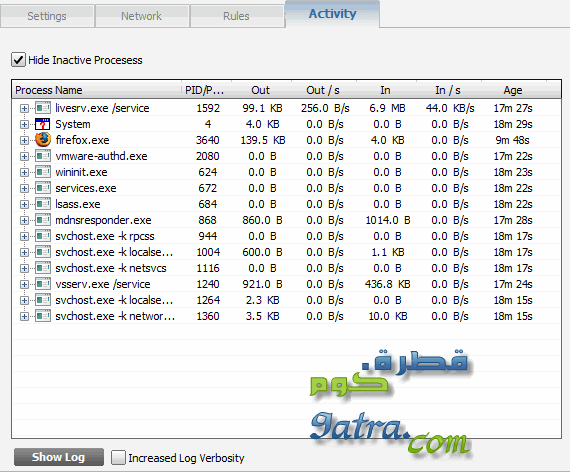This screenshot has height=474, width=570.
Task: Expand the firefox.exe process row
Action: click(x=24, y=140)
